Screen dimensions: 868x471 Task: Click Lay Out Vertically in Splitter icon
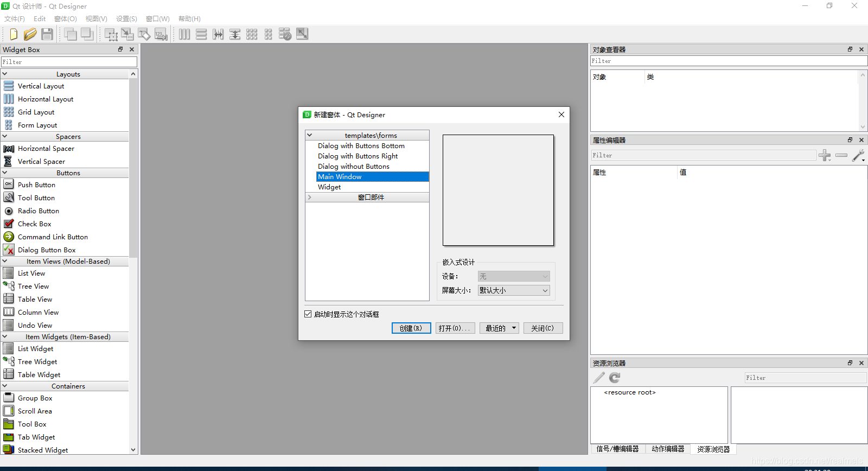coord(235,34)
